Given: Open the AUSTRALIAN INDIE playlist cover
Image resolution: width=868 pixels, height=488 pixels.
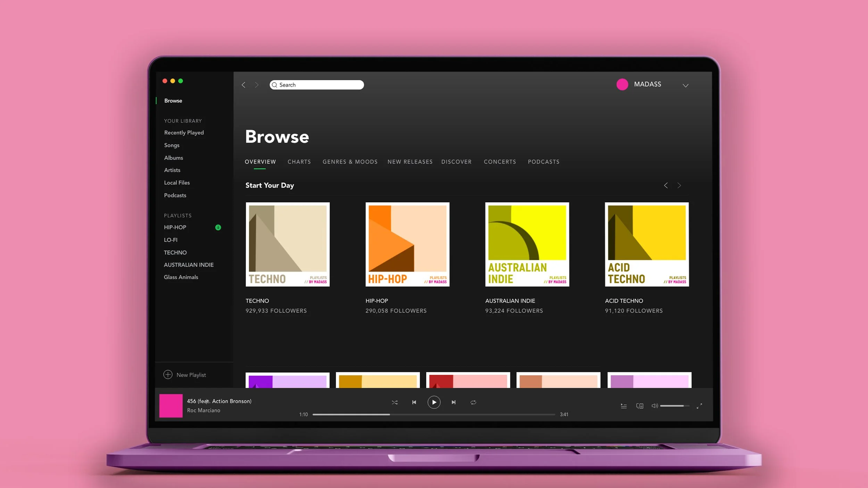Looking at the screenshot, I should (527, 244).
